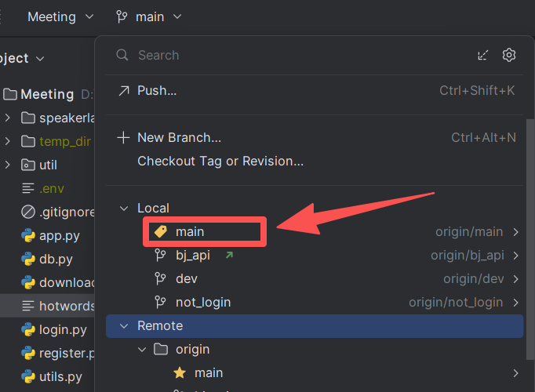The height and width of the screenshot is (392, 535).
Task: Collapse the Local branches group
Action: [x=124, y=209]
